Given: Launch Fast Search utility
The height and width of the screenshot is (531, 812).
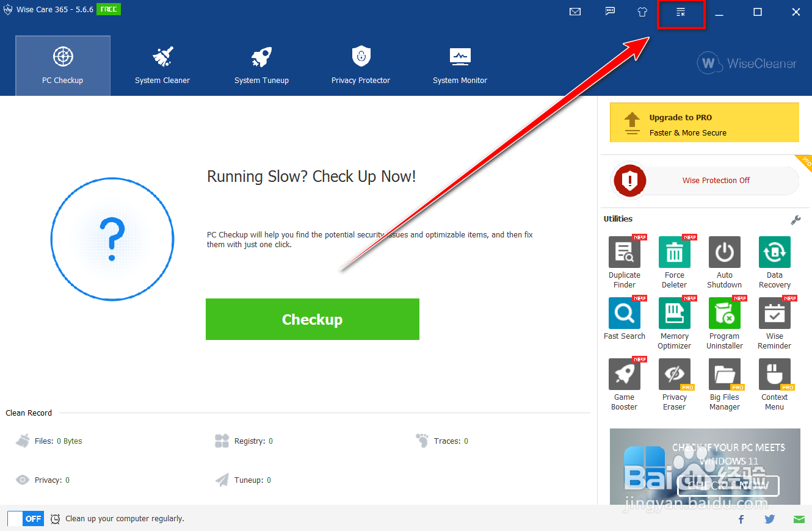Looking at the screenshot, I should pyautogui.click(x=625, y=319).
